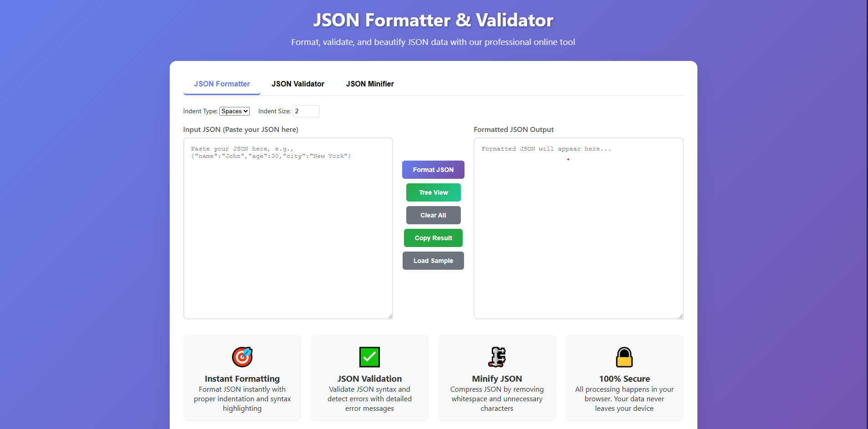
Task: Click the 100% Secure feature card
Action: [624, 379]
